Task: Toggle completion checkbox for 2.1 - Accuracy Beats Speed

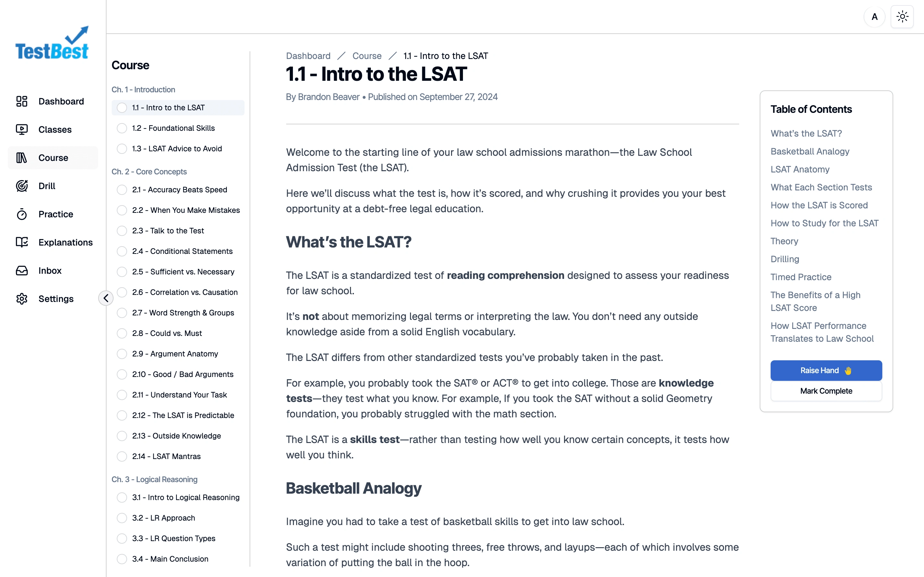Action: [122, 190]
